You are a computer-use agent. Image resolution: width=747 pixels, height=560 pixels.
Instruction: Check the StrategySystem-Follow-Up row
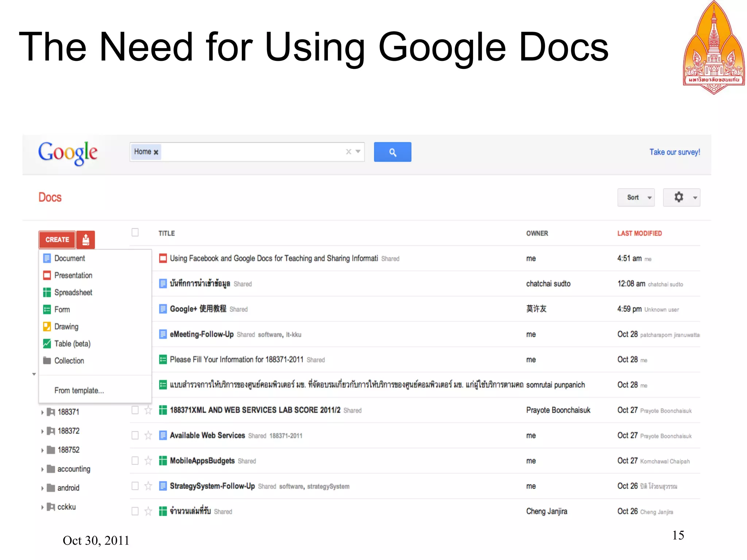click(x=135, y=486)
